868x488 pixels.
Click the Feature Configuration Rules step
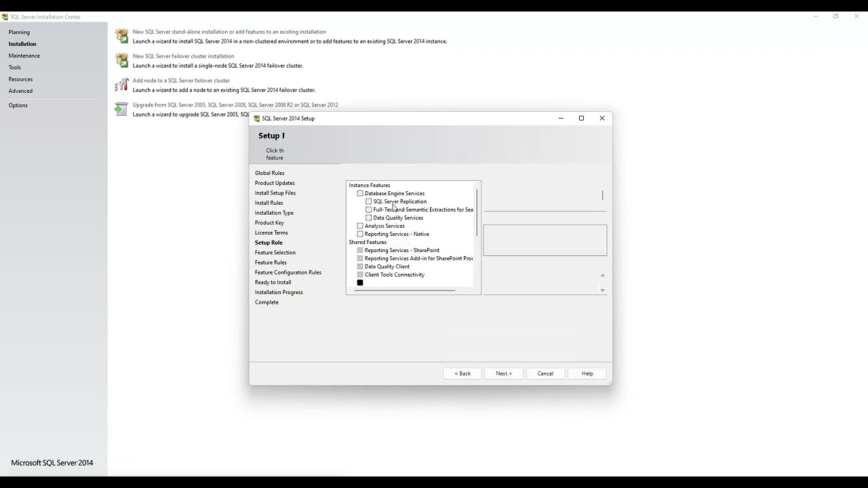pos(288,272)
